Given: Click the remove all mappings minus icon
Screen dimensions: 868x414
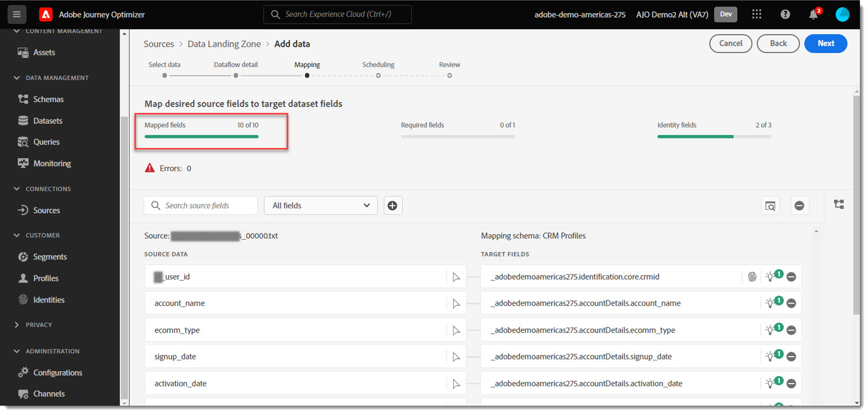Looking at the screenshot, I should point(799,206).
